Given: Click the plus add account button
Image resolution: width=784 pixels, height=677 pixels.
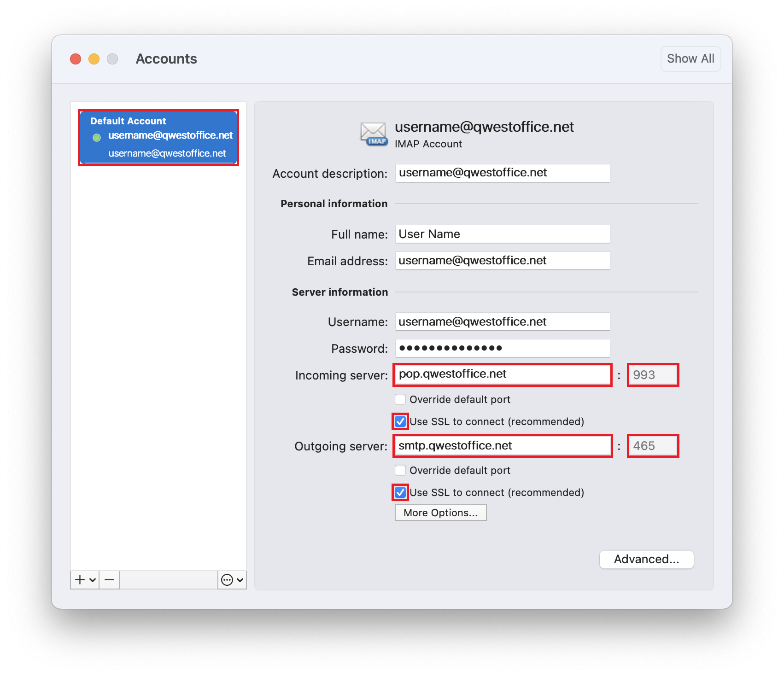Looking at the screenshot, I should pos(80,580).
